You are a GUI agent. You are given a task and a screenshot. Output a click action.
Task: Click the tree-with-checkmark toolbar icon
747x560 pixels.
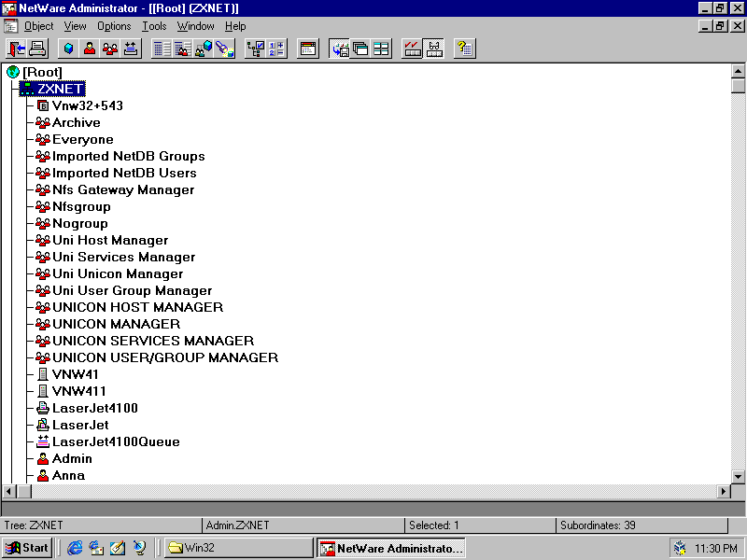point(256,49)
